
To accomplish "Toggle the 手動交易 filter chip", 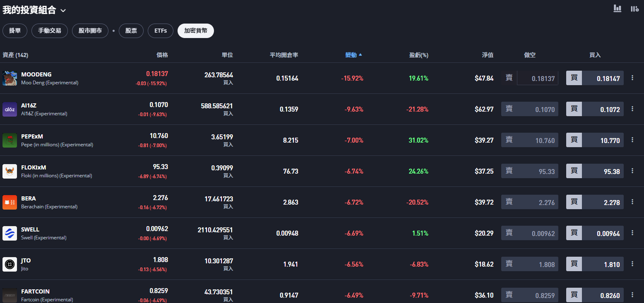I will point(50,31).
